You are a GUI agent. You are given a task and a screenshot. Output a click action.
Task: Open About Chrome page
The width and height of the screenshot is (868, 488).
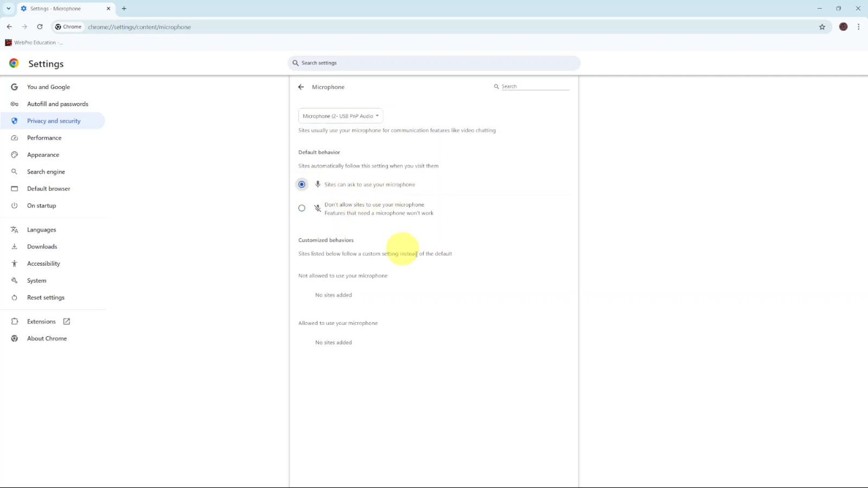click(47, 338)
